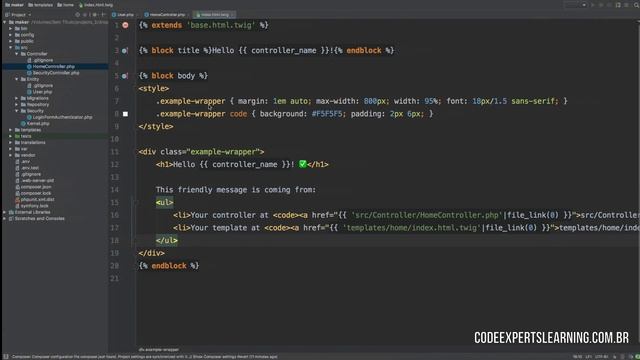Select User.php under Entity folder
The image size is (640, 360).
click(40, 92)
